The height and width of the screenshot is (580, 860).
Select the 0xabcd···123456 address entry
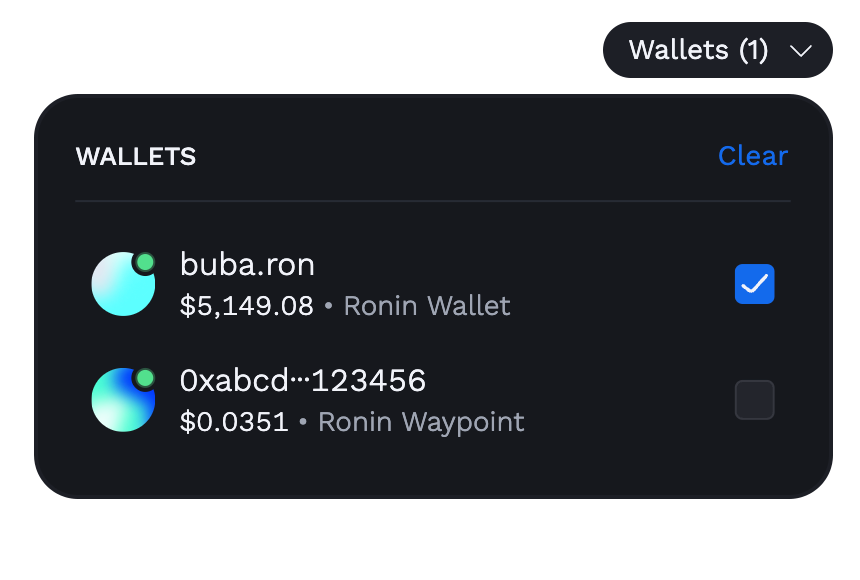point(303,380)
